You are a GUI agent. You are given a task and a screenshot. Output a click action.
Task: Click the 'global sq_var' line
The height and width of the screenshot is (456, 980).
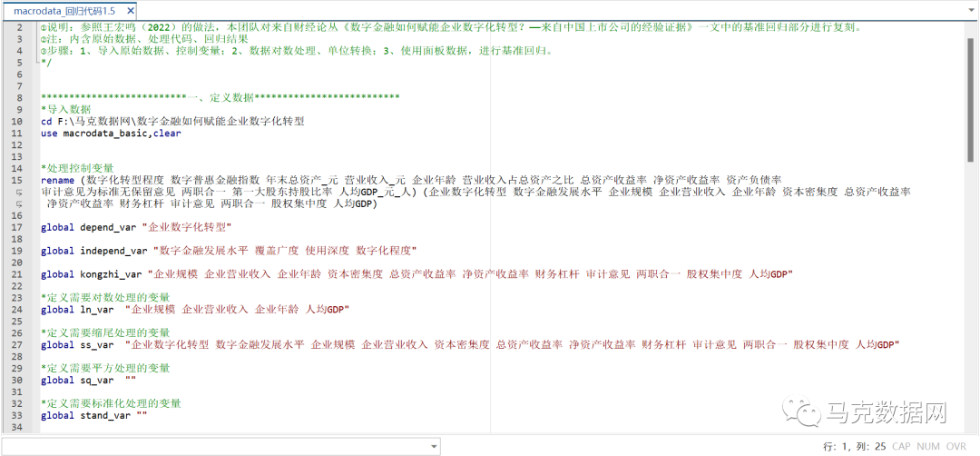point(88,381)
